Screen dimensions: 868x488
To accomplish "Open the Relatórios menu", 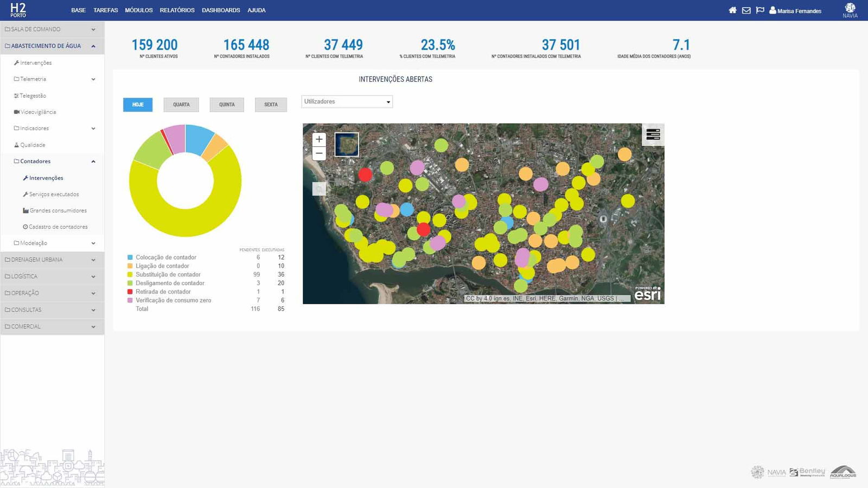I will (x=177, y=10).
